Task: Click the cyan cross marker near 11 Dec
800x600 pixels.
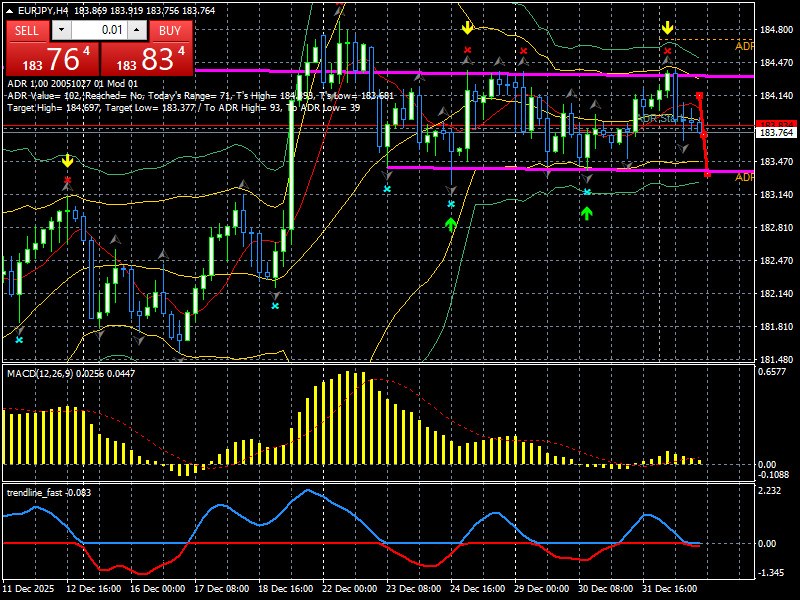Action: coord(19,340)
